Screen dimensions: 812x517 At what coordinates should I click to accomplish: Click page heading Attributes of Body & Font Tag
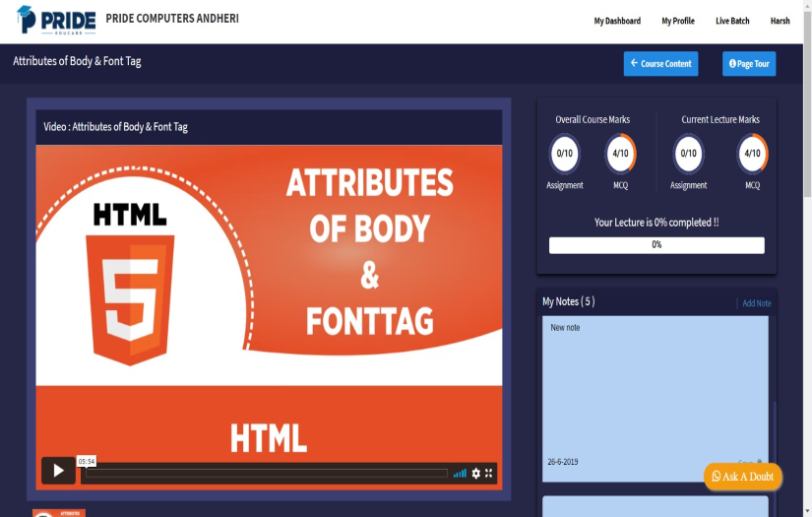click(x=77, y=61)
